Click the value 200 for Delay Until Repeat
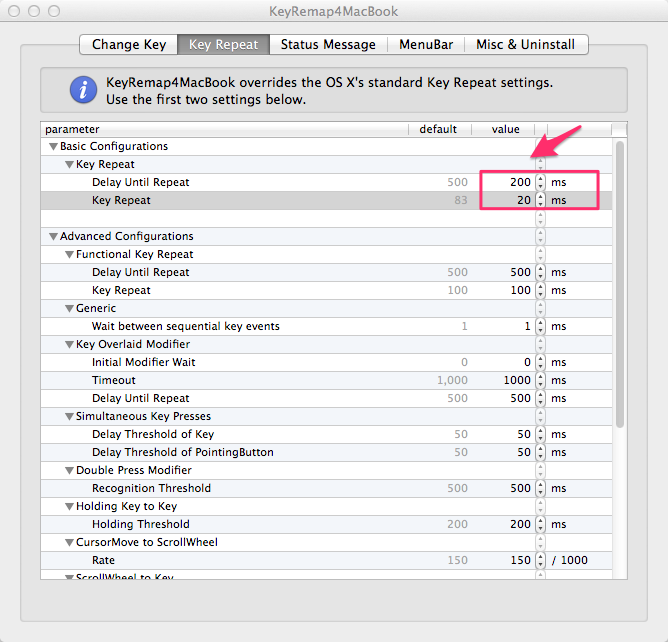This screenshot has width=668, height=642. (x=520, y=182)
